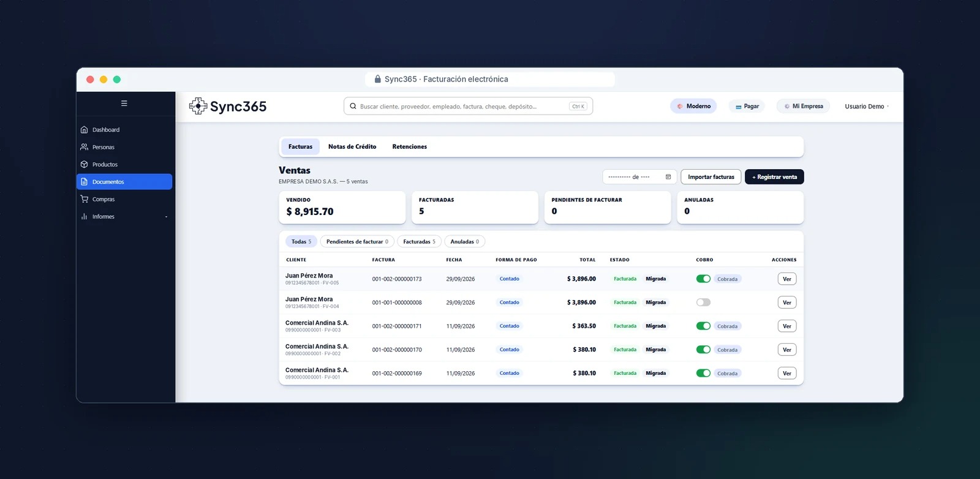Click Ver for invoice 001-002-000000171
The height and width of the screenshot is (479, 980).
point(787,326)
